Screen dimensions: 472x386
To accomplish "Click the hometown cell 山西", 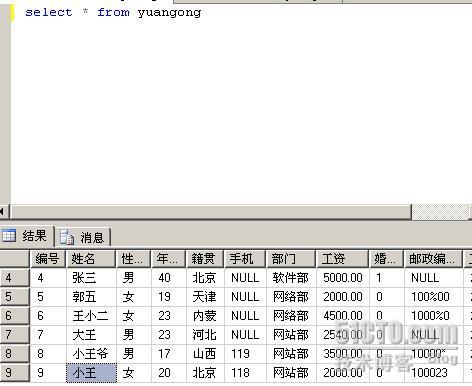I will [x=205, y=354].
